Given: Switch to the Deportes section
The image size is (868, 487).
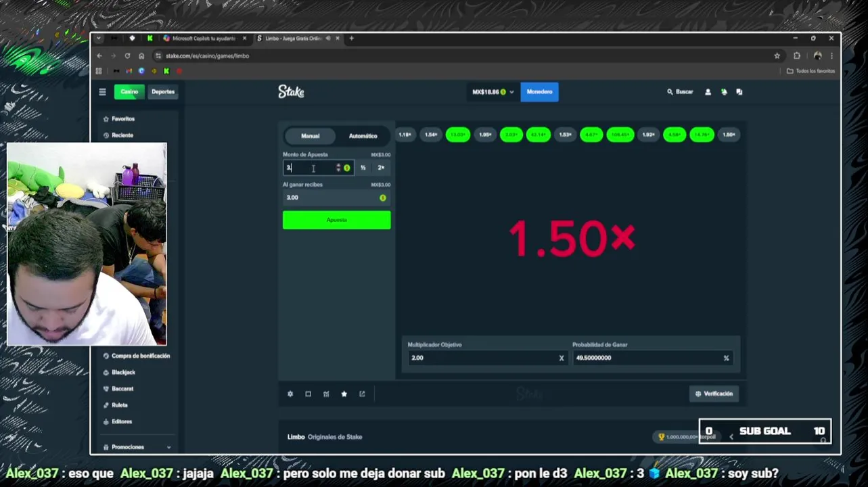Looking at the screenshot, I should 162,92.
